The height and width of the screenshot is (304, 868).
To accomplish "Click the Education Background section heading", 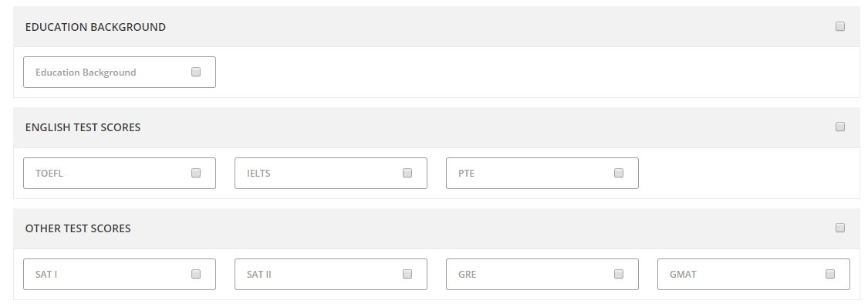I will (95, 27).
